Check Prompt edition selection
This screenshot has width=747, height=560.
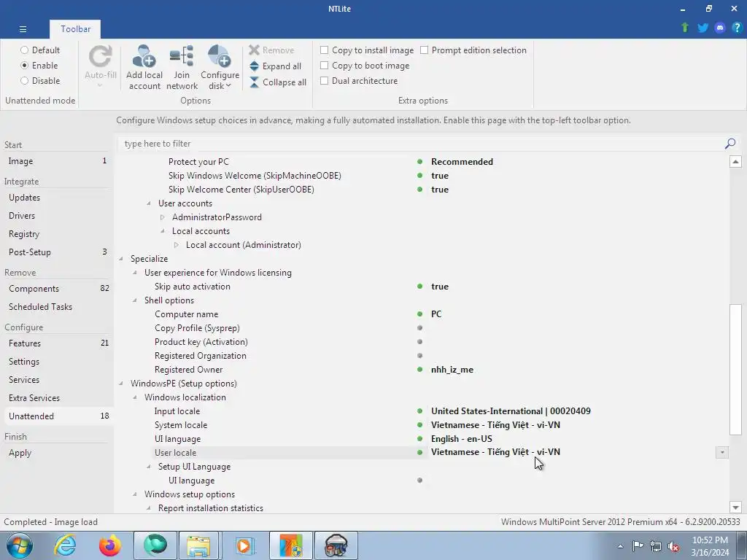coord(473,50)
